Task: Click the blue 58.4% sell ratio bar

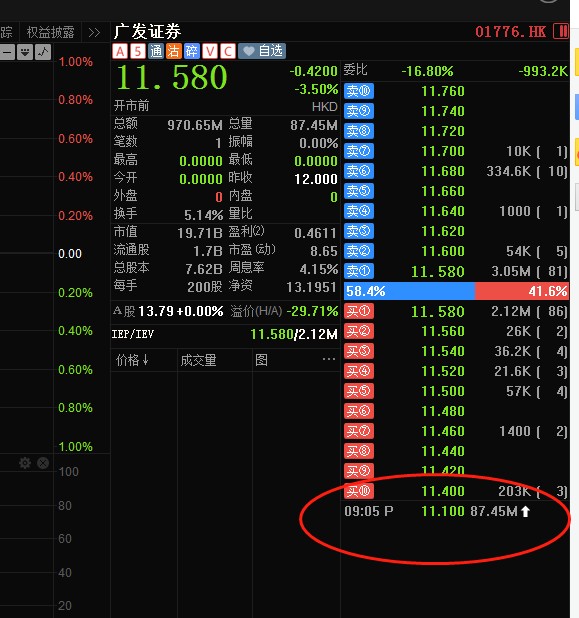Action: (410, 291)
